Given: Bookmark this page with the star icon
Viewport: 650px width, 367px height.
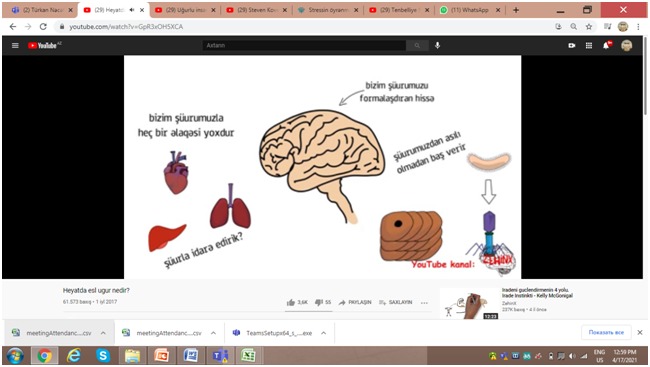Looking at the screenshot, I should pyautogui.click(x=589, y=27).
